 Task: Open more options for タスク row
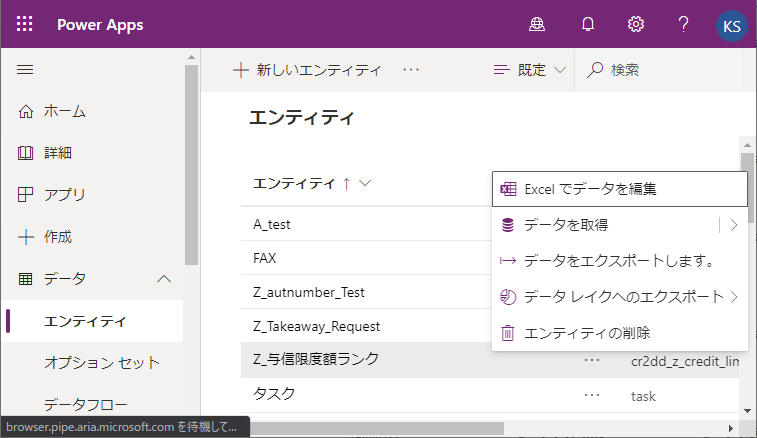[x=592, y=396]
